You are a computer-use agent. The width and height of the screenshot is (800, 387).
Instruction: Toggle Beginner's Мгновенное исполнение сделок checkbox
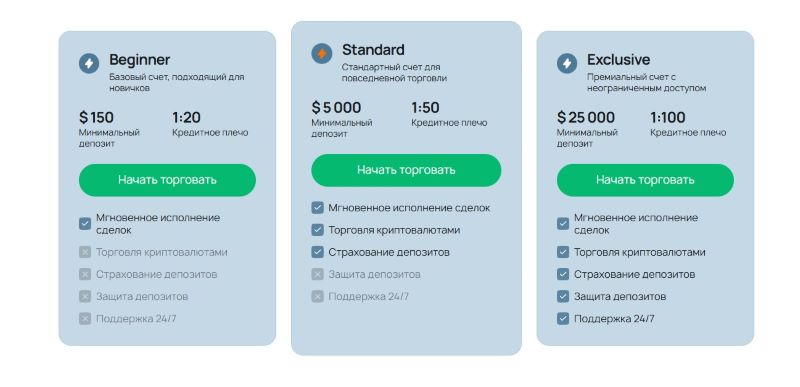[x=85, y=224]
